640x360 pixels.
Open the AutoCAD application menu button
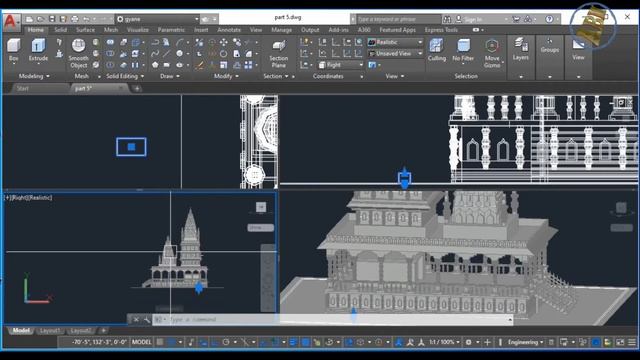11,21
